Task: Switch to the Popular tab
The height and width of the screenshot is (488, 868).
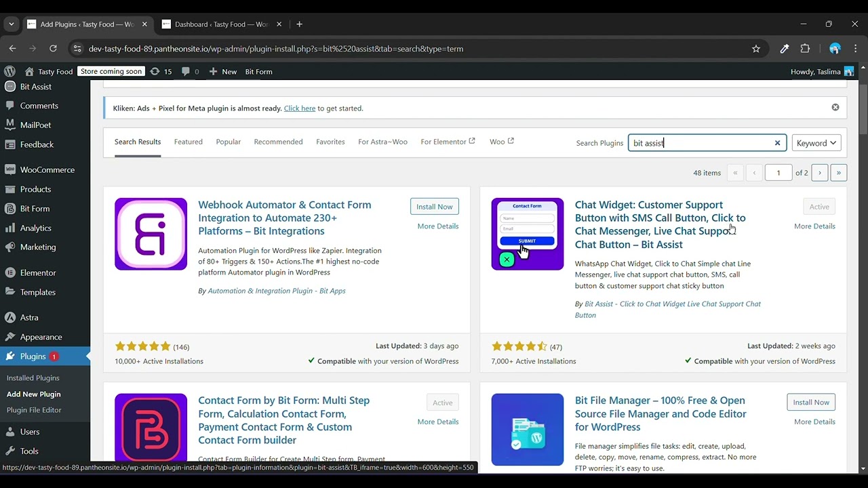Action: point(229,142)
